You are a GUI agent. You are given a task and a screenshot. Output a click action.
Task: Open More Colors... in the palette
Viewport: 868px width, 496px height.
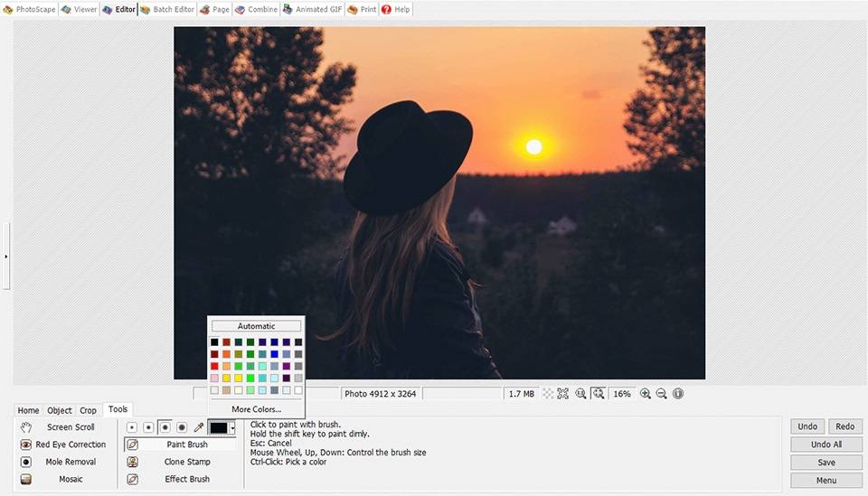point(256,409)
